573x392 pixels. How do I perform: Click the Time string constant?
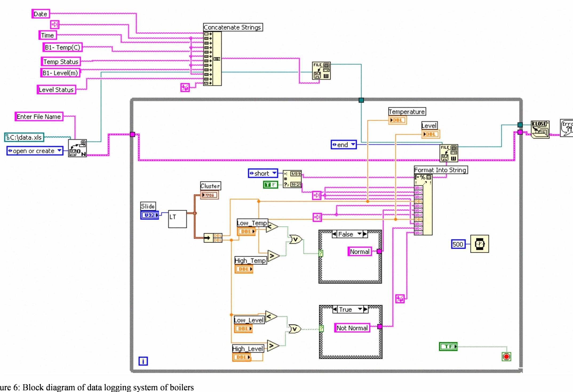pyautogui.click(x=47, y=35)
